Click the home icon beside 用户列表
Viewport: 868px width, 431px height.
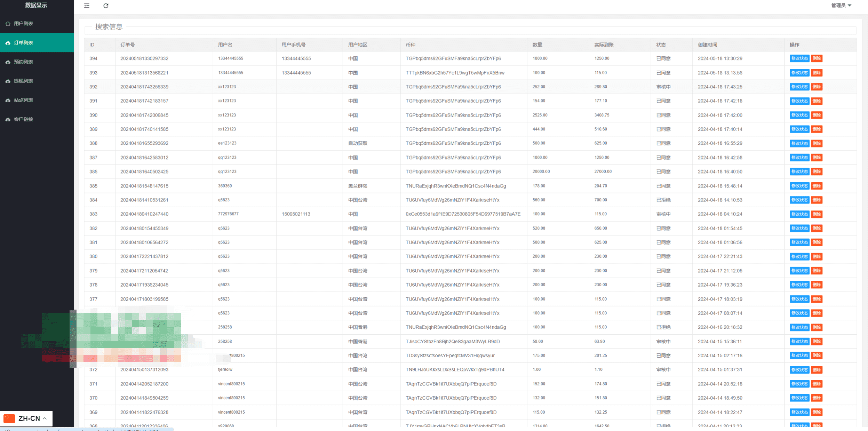click(x=8, y=24)
